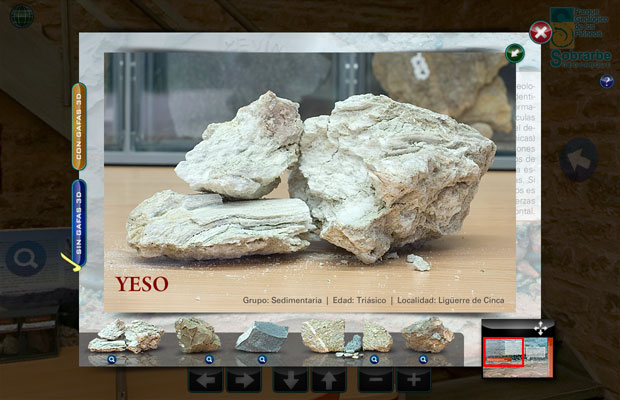The image size is (620, 400).
Task: Zoom out using the minus button
Action: [x=375, y=380]
